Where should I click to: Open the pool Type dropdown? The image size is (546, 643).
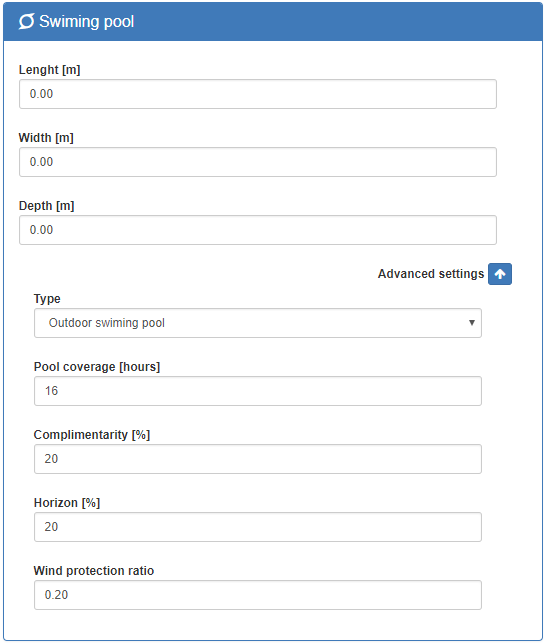(258, 323)
